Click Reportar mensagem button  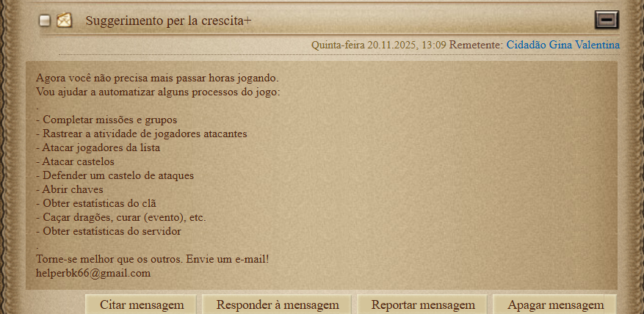[x=423, y=305]
